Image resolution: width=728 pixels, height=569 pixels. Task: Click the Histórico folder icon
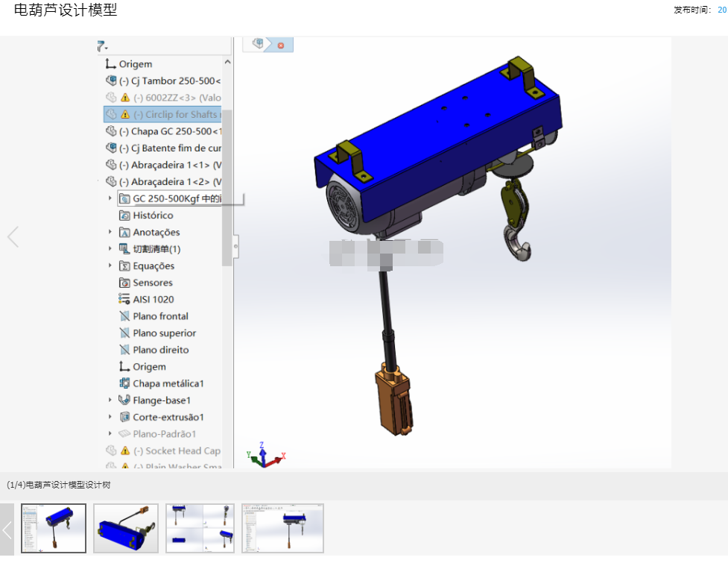124,216
